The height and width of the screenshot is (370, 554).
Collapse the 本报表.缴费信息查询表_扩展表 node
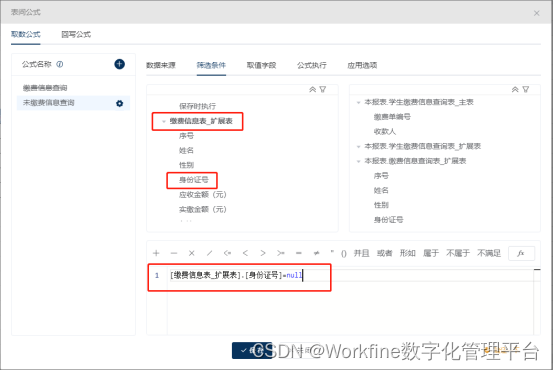point(358,161)
